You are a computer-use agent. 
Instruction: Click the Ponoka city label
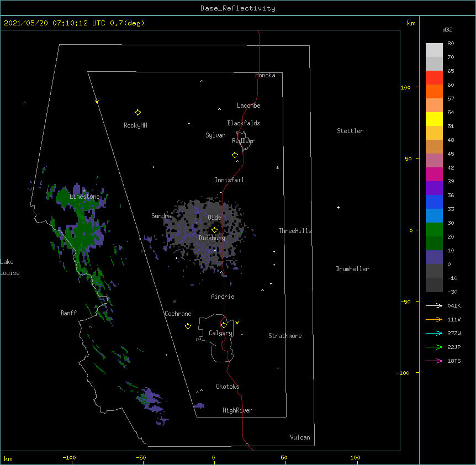265,75
